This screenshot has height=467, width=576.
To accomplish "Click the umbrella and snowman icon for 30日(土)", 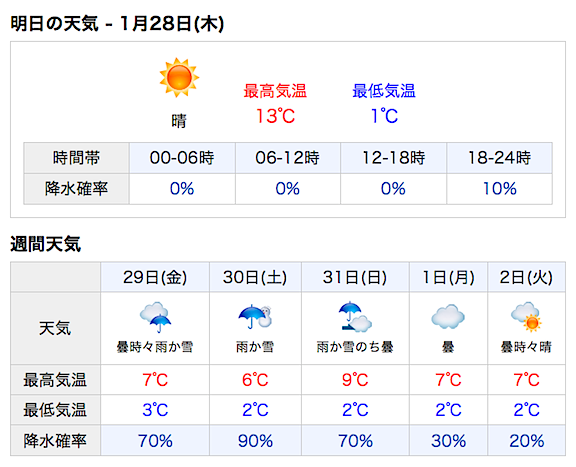I will coord(255,316).
